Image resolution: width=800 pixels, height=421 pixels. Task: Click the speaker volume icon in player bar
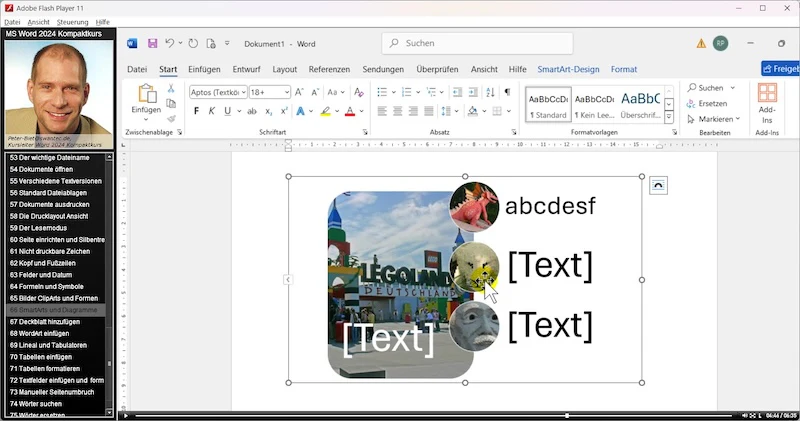click(745, 416)
